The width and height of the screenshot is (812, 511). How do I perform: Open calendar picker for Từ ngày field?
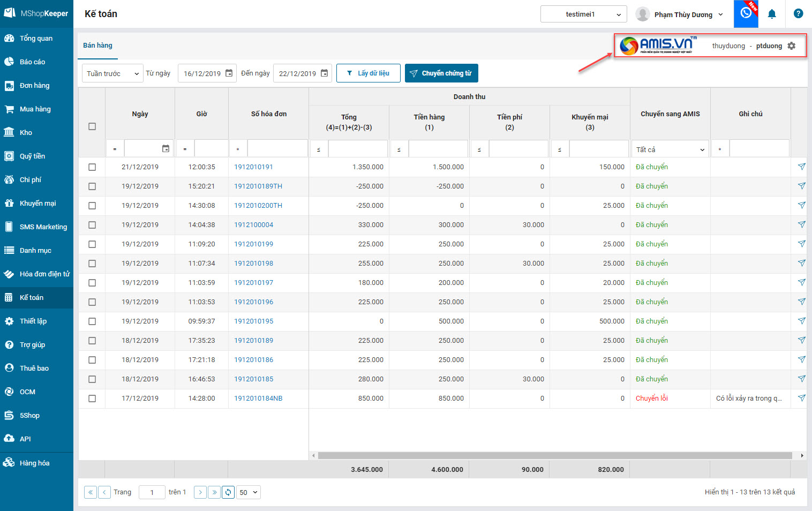pos(229,73)
